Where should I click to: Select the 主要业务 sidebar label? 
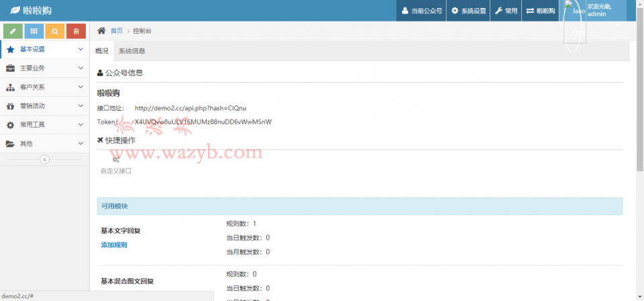tap(32, 69)
